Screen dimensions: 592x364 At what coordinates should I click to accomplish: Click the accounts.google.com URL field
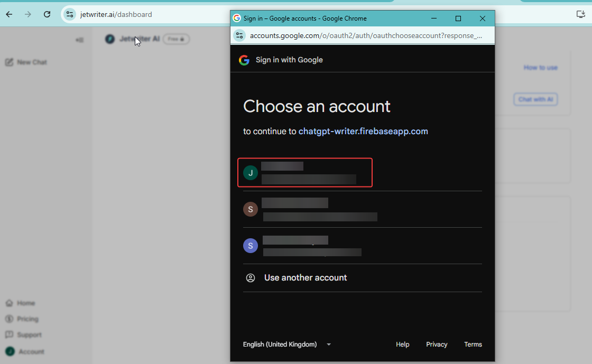coord(366,35)
